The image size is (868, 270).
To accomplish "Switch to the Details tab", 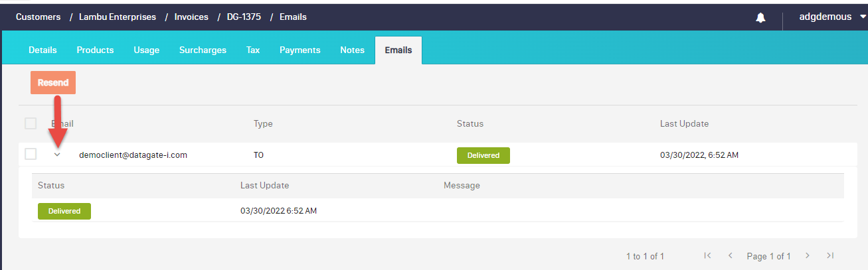I will tap(43, 50).
